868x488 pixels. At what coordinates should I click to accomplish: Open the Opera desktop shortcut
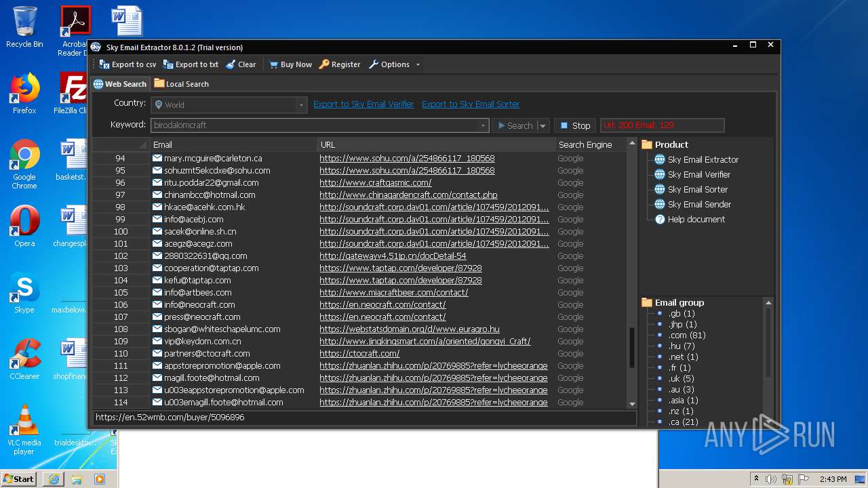click(x=24, y=226)
